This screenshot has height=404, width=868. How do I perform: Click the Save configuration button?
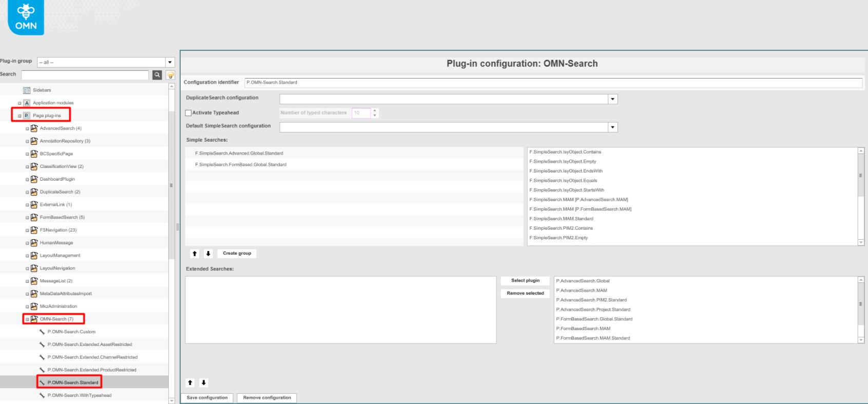pyautogui.click(x=207, y=398)
